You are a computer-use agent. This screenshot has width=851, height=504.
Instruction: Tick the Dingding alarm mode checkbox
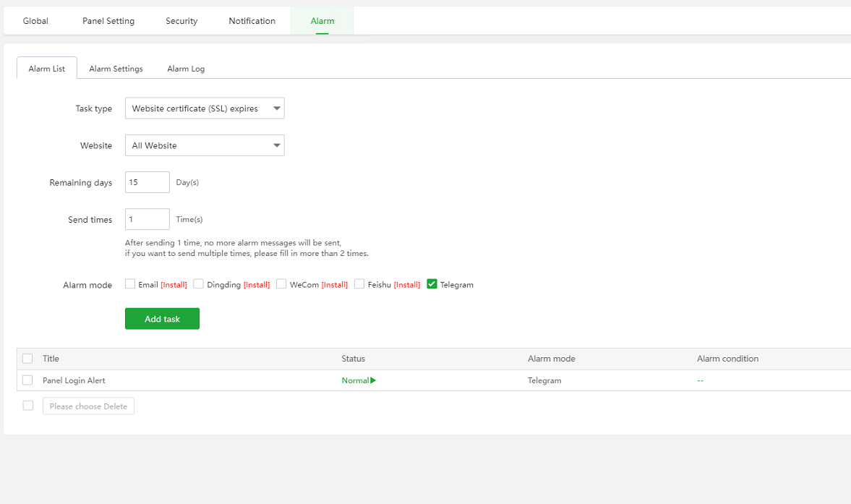pos(198,284)
